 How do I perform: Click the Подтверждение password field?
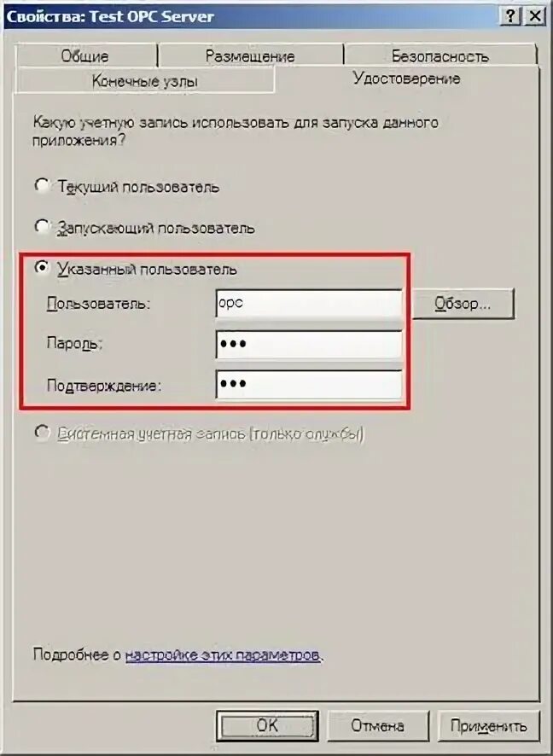click(309, 384)
